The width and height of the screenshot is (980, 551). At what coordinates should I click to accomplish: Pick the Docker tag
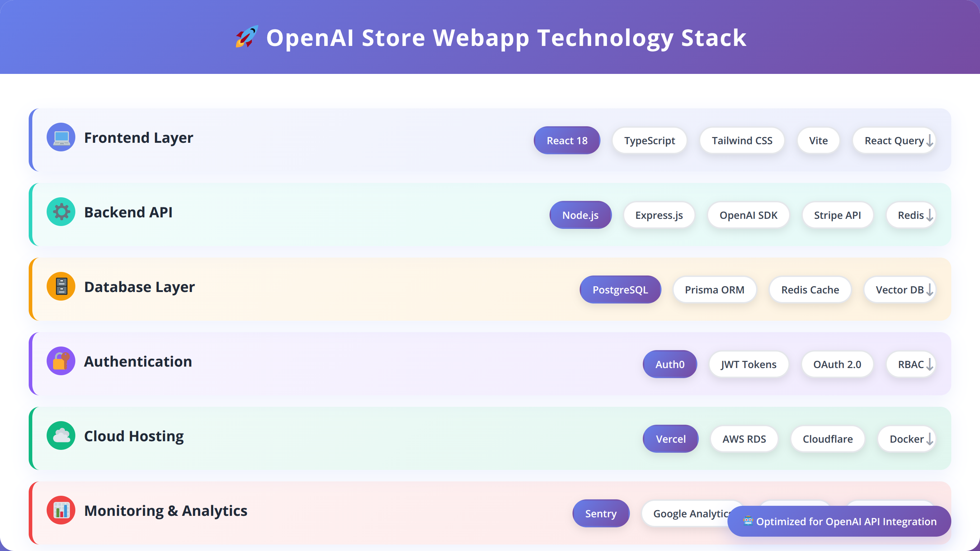(x=906, y=439)
